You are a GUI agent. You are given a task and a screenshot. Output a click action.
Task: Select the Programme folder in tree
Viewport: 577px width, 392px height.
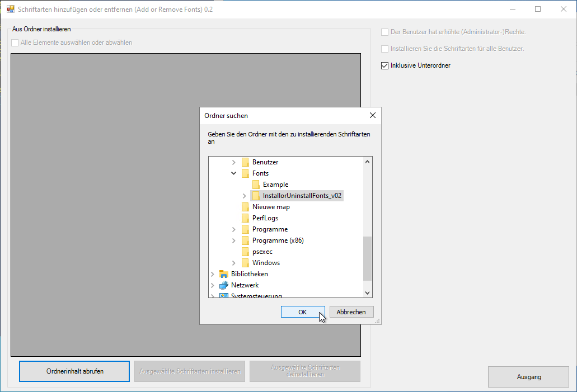point(270,229)
